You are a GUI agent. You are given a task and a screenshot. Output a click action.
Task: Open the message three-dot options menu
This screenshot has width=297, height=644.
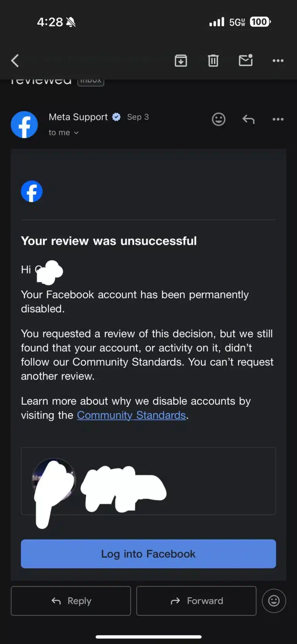click(278, 119)
